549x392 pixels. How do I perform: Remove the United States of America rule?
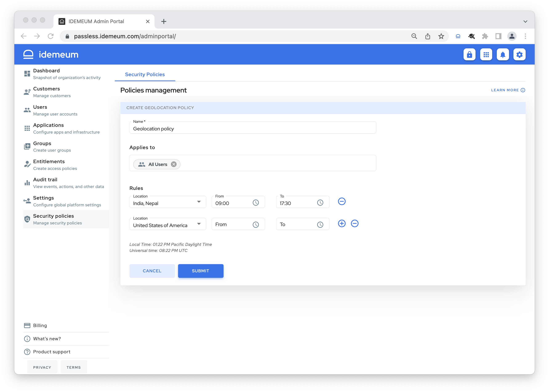pos(354,224)
